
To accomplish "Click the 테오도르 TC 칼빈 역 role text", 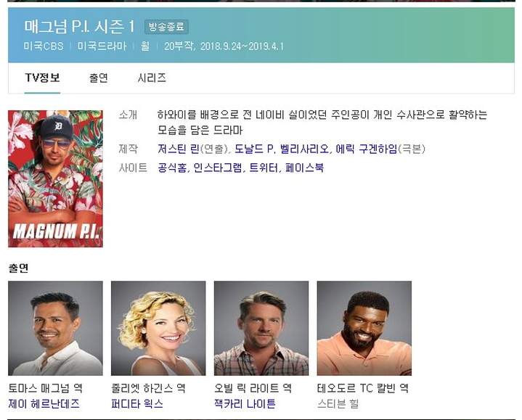I will click(363, 388).
